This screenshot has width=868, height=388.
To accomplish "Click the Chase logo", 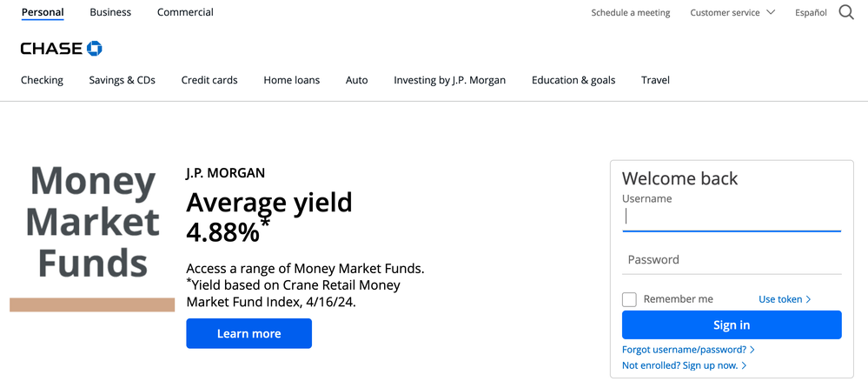I will 62,48.
